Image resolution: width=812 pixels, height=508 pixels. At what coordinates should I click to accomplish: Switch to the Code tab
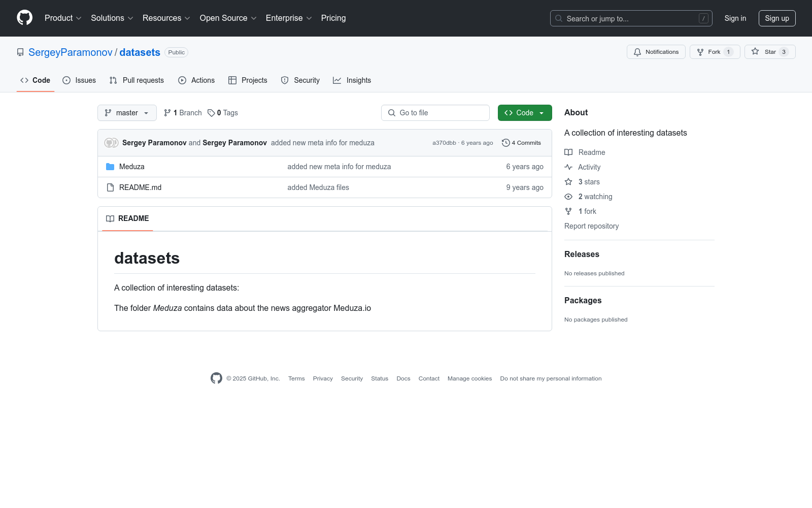(36, 80)
